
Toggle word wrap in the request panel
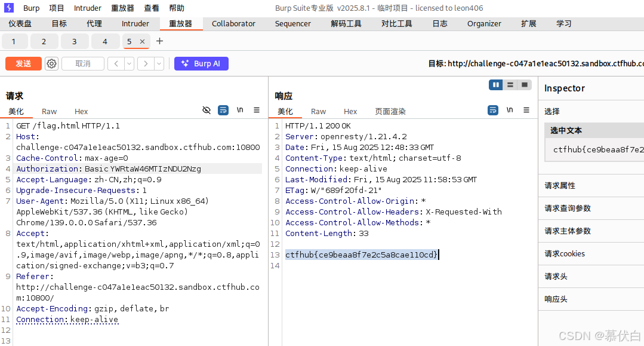223,110
